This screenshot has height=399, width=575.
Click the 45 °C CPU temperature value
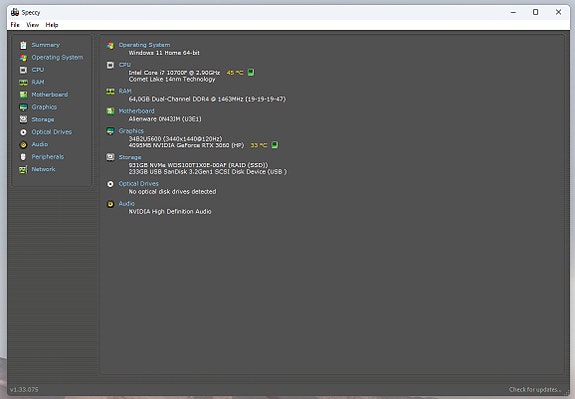coord(235,73)
